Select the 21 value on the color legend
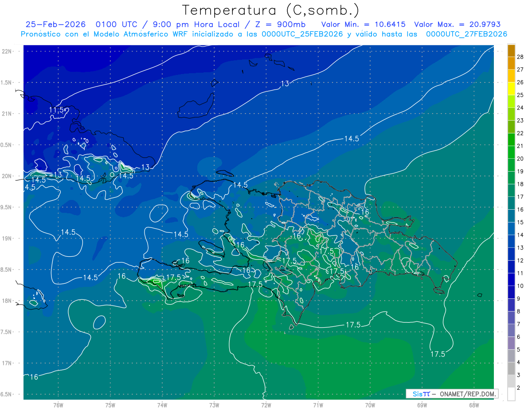Viewport: 532px width, 411px height. pyautogui.click(x=520, y=146)
